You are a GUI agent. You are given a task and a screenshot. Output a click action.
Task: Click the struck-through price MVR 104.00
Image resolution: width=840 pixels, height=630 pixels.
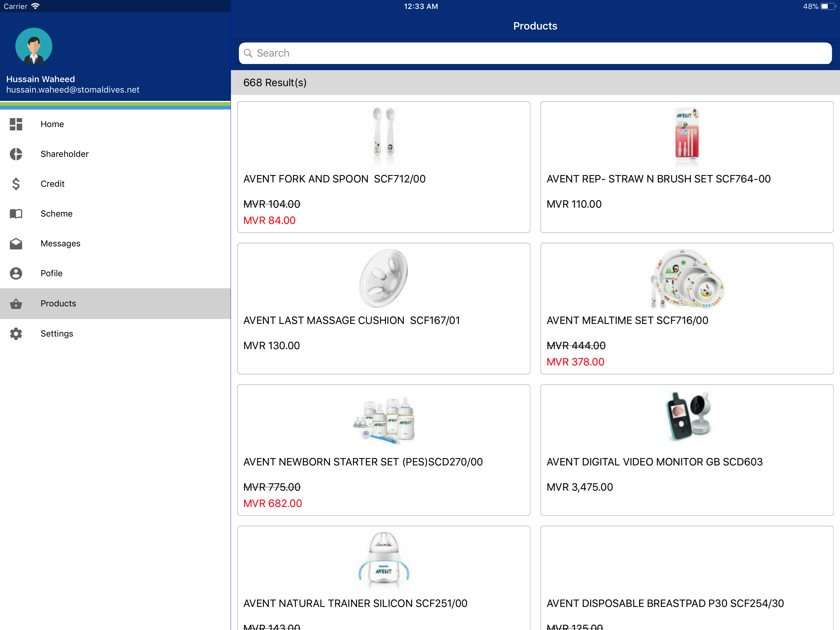point(272,204)
